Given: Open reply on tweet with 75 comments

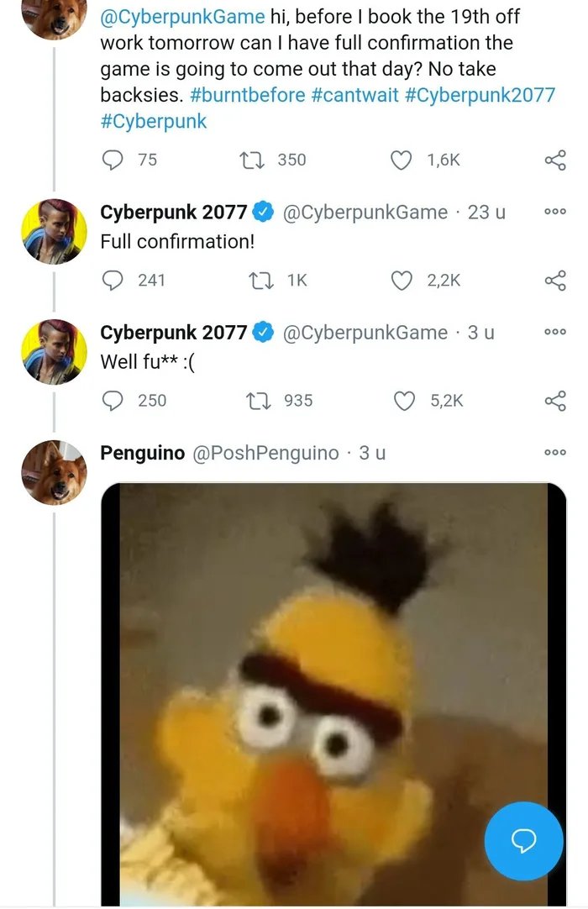Looking at the screenshot, I should (x=113, y=160).
